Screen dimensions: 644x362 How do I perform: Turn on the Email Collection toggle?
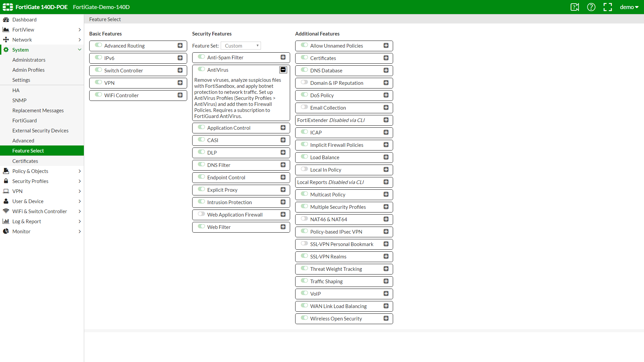304,107
